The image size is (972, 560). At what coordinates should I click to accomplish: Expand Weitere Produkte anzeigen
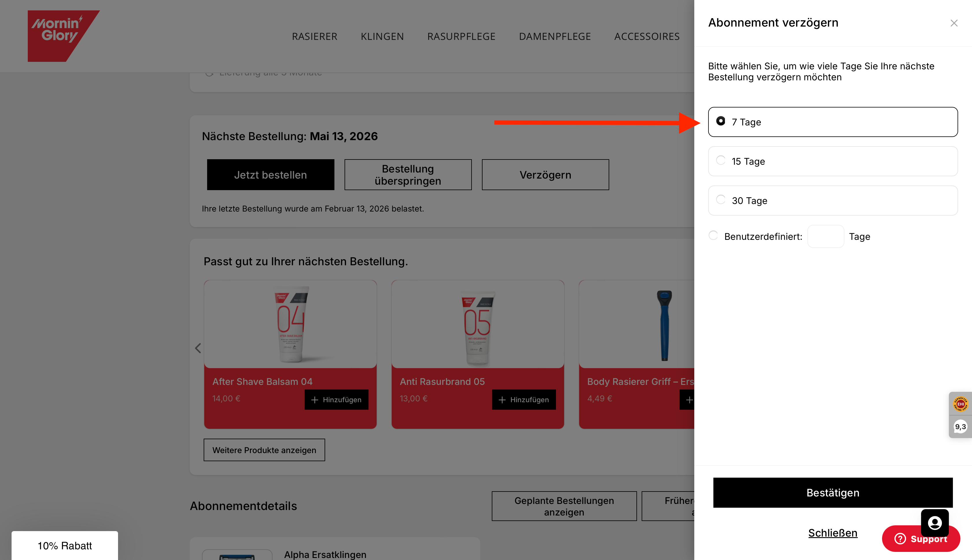click(x=264, y=450)
